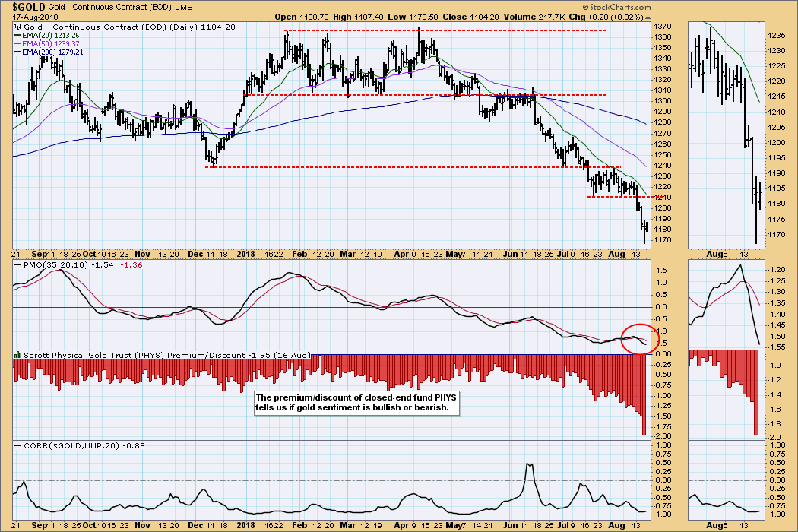The height and width of the screenshot is (532, 798).
Task: Click the PHYS sentiment annotation text box
Action: (x=356, y=403)
